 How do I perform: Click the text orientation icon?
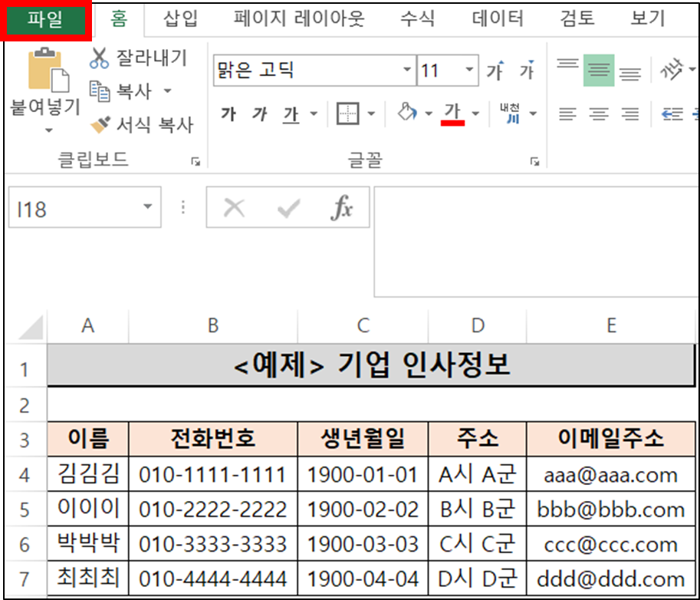tap(672, 70)
